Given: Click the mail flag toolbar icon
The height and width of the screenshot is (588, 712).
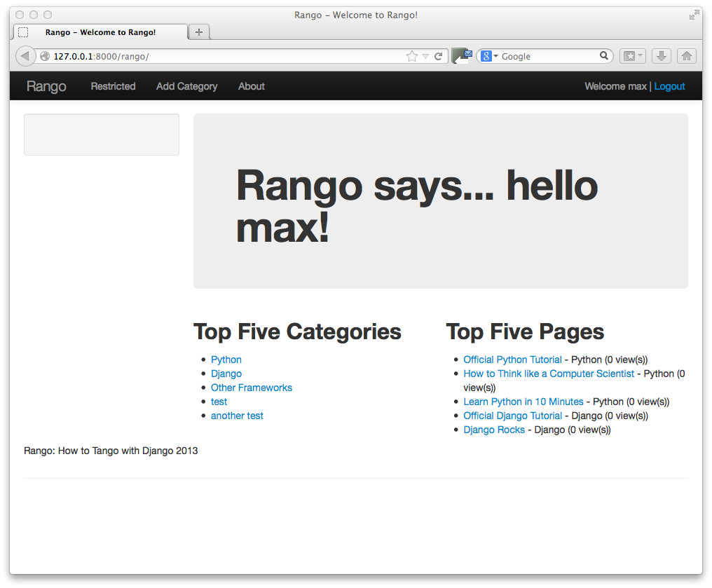Looking at the screenshot, I should [462, 56].
